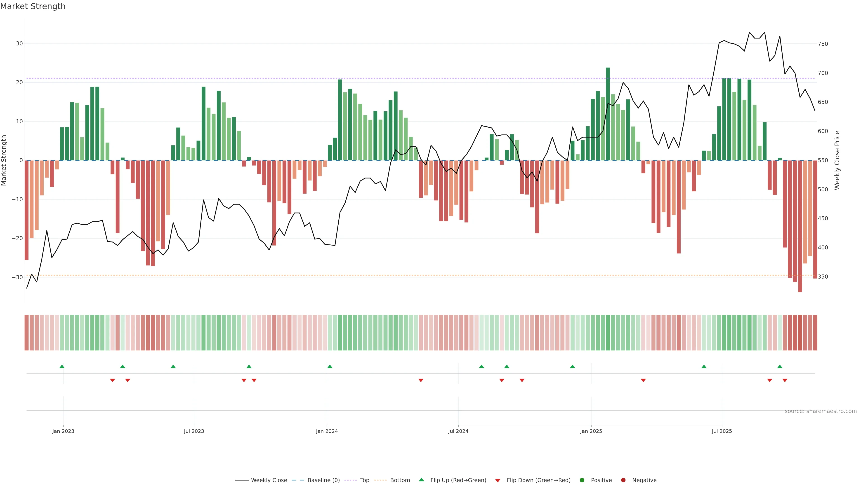Click the source: sharemaestro.com text
The width and height of the screenshot is (868, 488).
pos(821,411)
